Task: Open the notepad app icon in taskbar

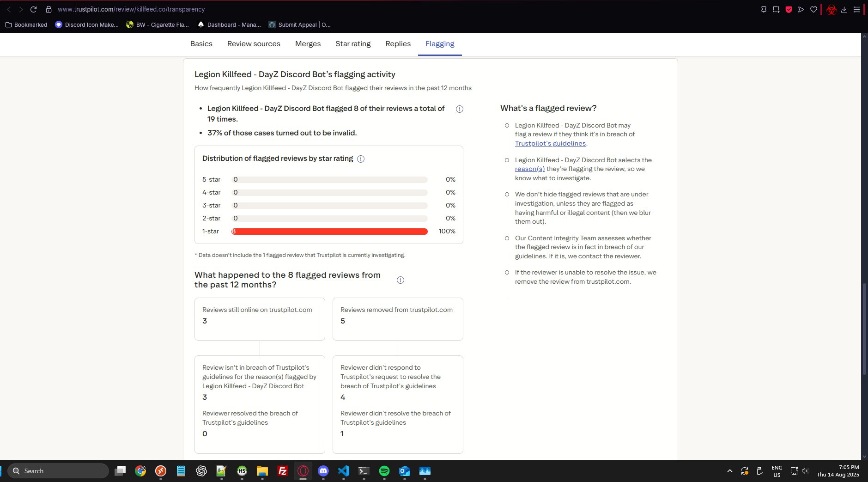Action: pos(181,471)
